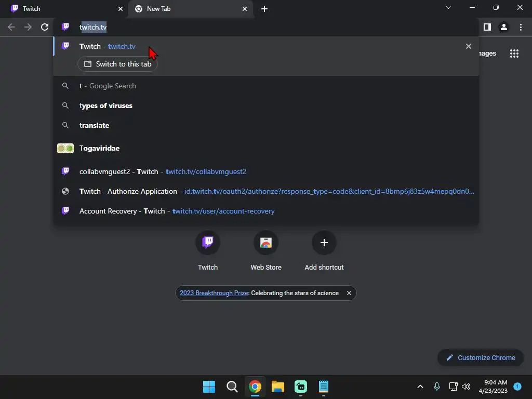
Task: Open the side panel toggle icon
Action: (487, 27)
